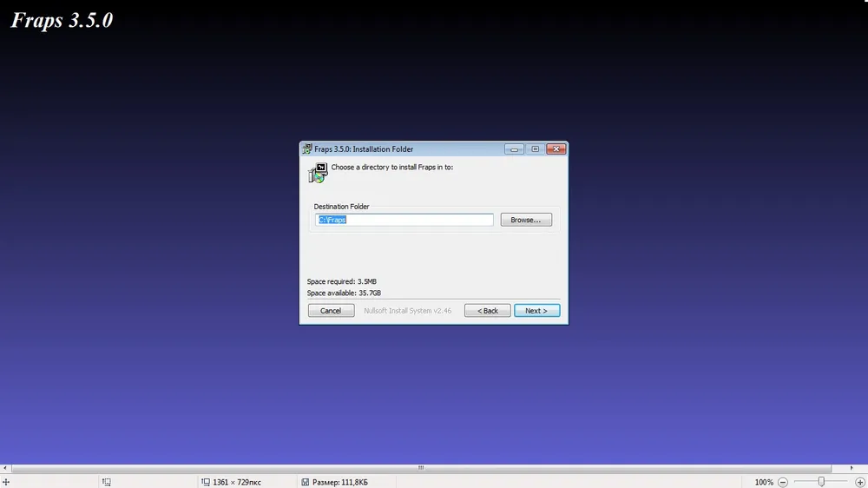Click the scrollbar left arrow
This screenshot has height=488, width=868.
coord(5,468)
